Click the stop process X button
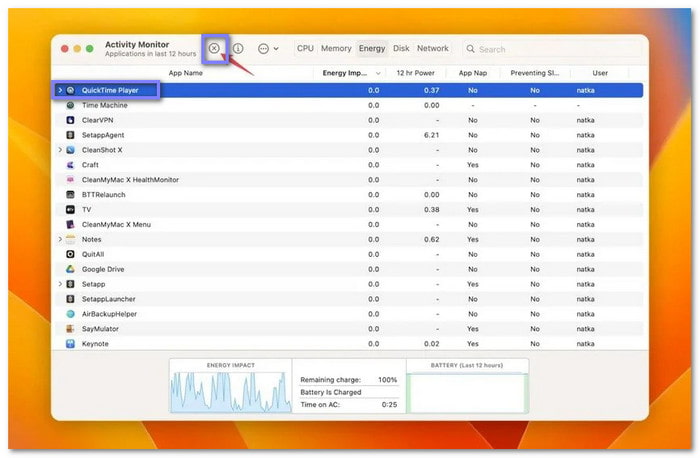Image resolution: width=700 pixels, height=458 pixels. [x=214, y=48]
